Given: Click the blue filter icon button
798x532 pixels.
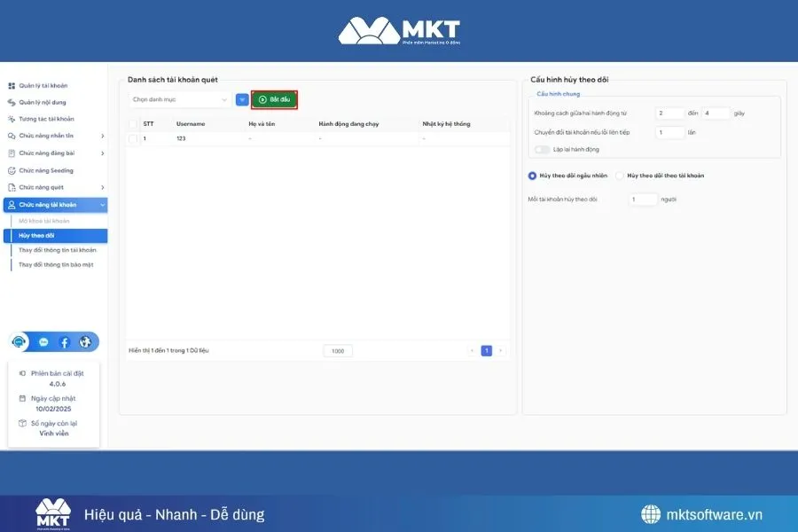Looking at the screenshot, I should coord(242,99).
